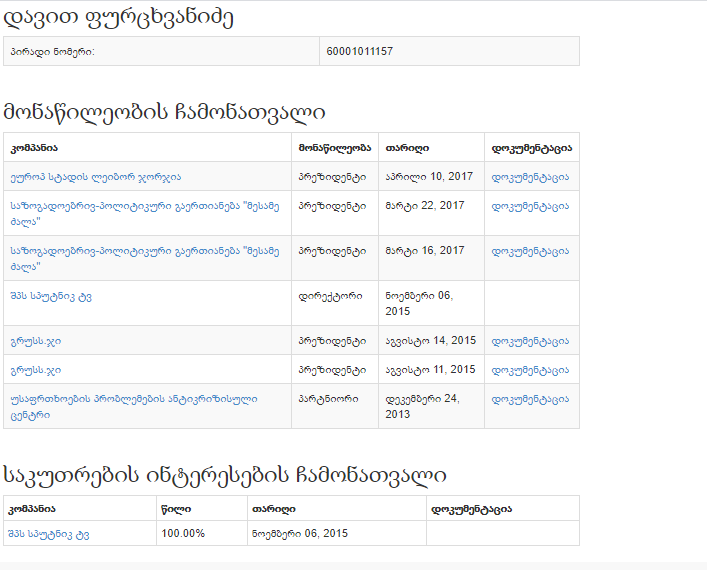The width and height of the screenshot is (707, 570).
Task: Click თარიღი header in ownership table
Action: (274, 509)
